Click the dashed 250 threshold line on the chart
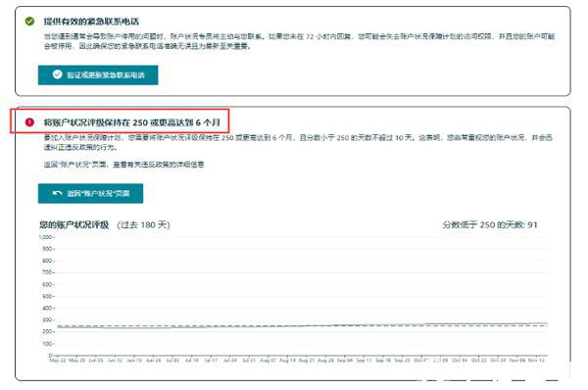The image size is (588, 390). tap(302, 326)
